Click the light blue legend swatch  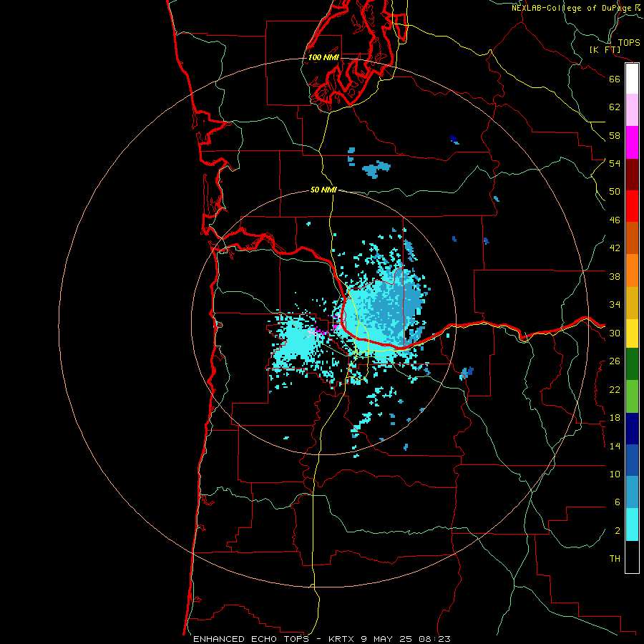click(x=632, y=492)
